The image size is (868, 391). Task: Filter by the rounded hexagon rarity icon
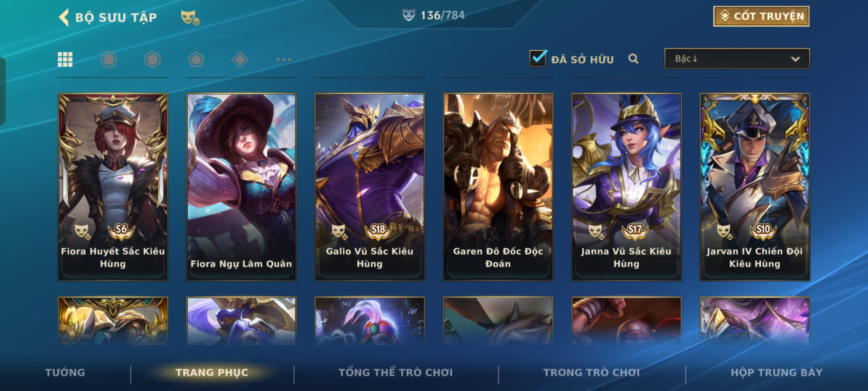point(109,59)
